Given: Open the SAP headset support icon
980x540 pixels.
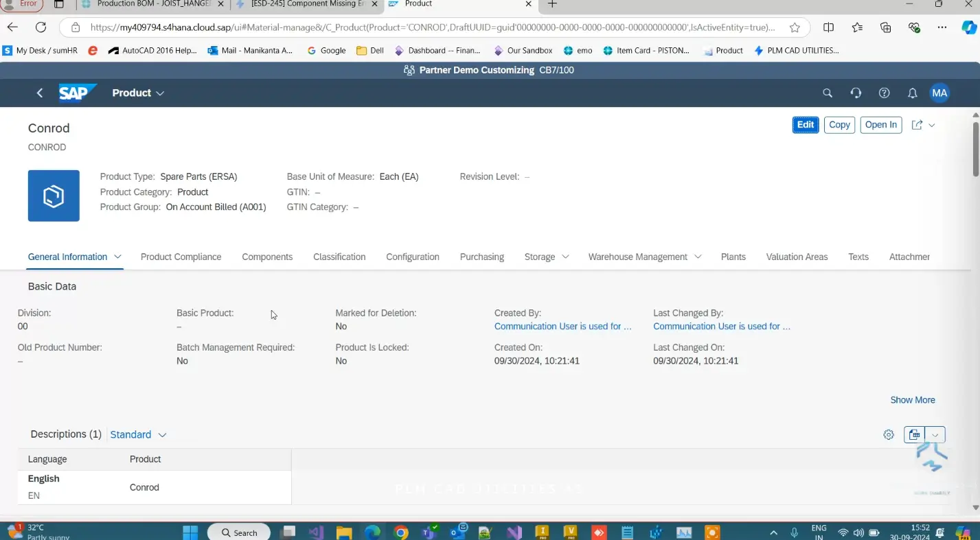Looking at the screenshot, I should coord(856,93).
